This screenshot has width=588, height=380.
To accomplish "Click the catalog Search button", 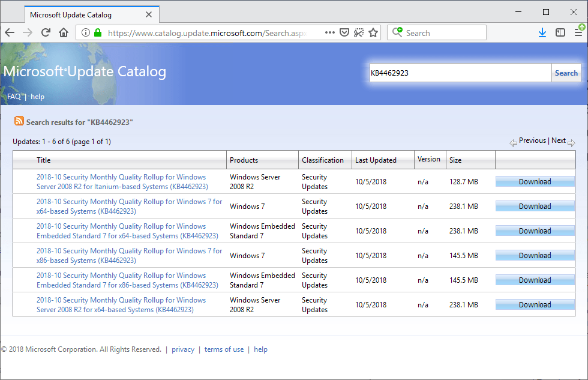I will click(x=566, y=73).
